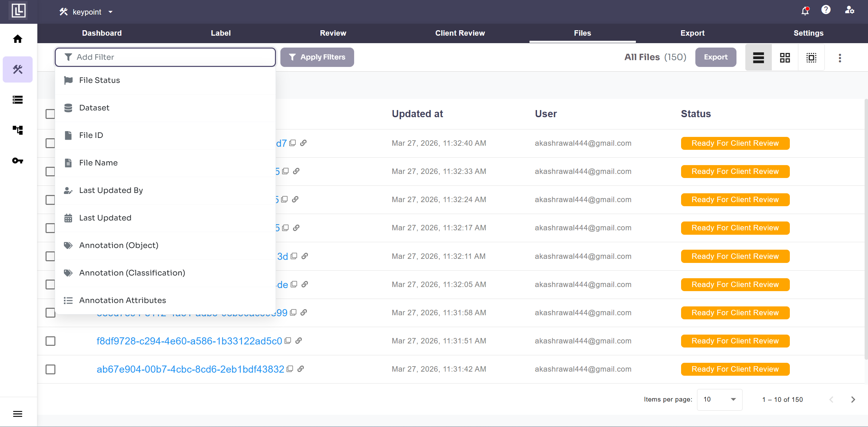Select Annotation (Object) filter option
Screen dimensions: 868x427
(119, 245)
